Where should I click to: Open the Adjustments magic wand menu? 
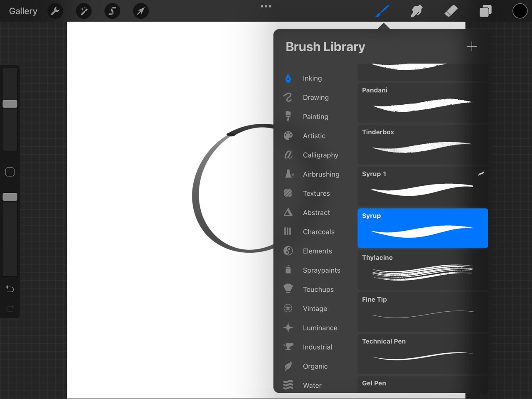(84, 11)
